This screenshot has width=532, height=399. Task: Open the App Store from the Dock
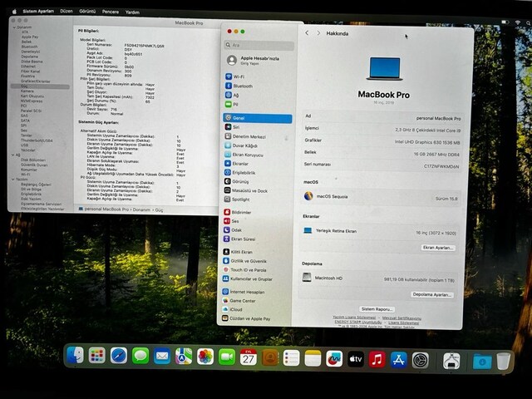coord(399,360)
